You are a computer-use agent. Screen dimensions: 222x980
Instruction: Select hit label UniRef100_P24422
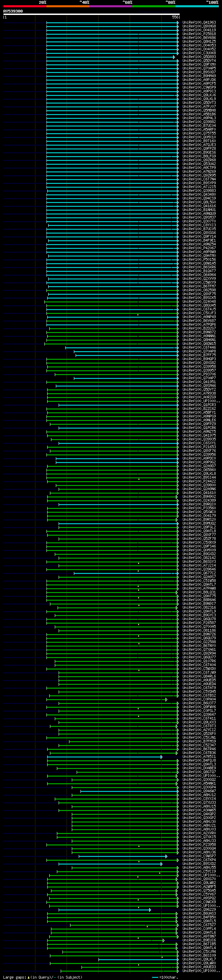[x=199, y=481]
